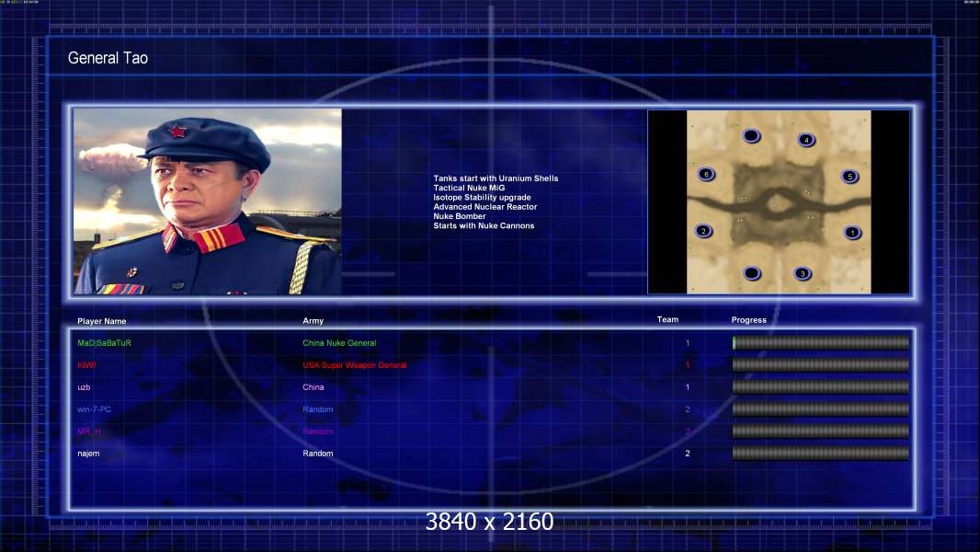
Task: Click najem's "Random" army entry
Action: [317, 454]
